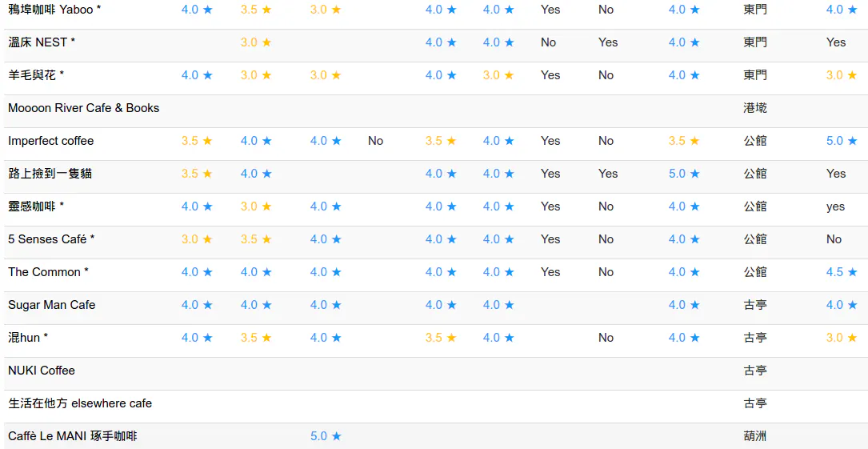
Task: Click the 3.0 star rating in 混hun row
Action: point(842,338)
